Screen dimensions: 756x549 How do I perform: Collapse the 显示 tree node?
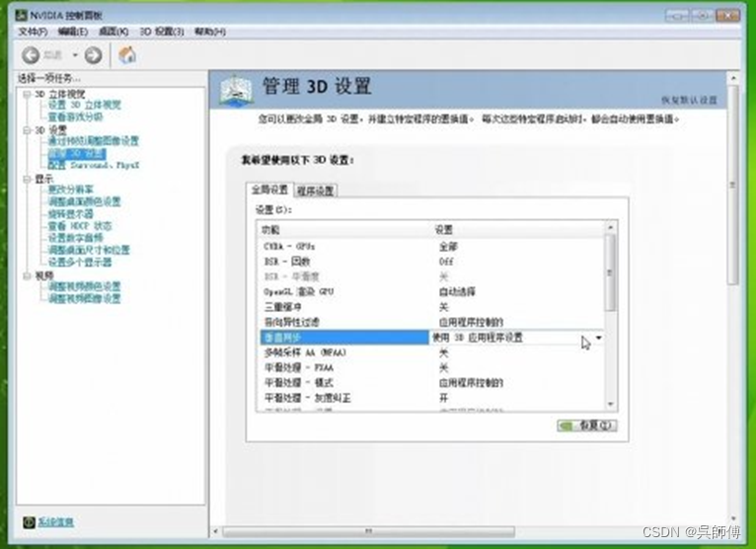pyautogui.click(x=27, y=179)
